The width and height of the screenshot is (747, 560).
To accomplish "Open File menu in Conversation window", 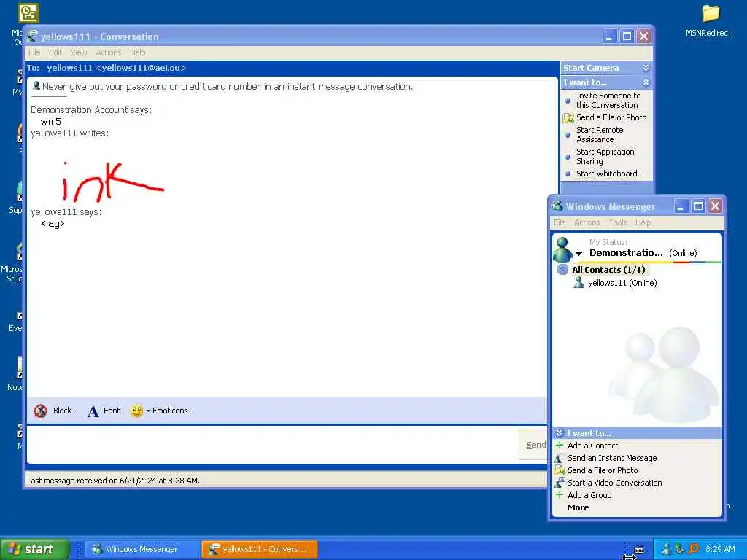I will [34, 52].
